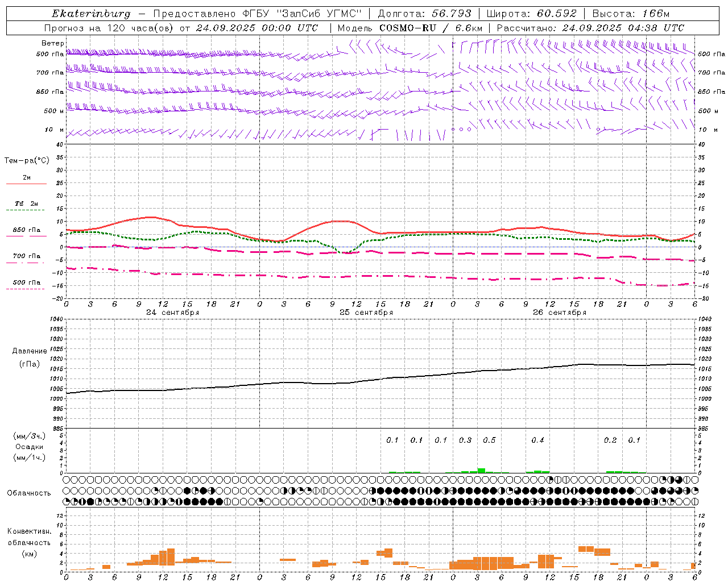Click the "(км)" convective cloud unit label
The width and height of the screenshot is (728, 582).
[x=29, y=554]
